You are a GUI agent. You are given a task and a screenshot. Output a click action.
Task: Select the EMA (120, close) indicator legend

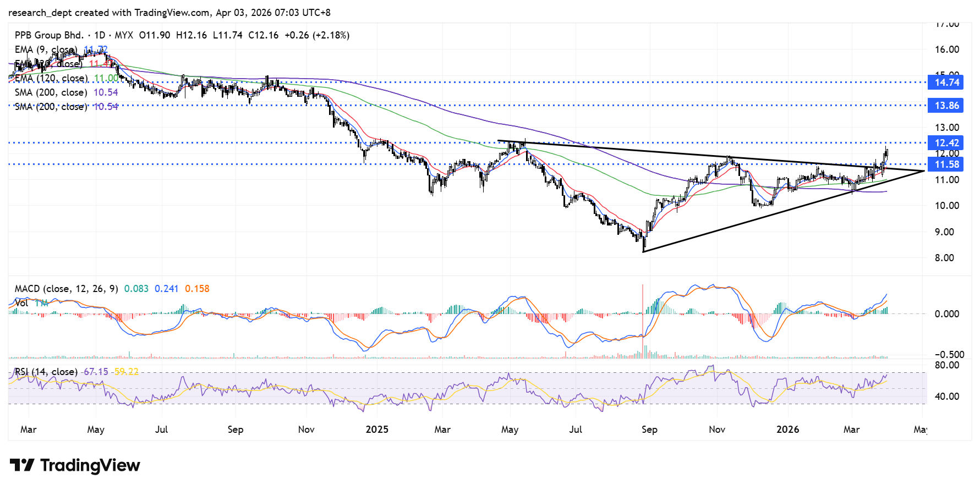[x=51, y=78]
